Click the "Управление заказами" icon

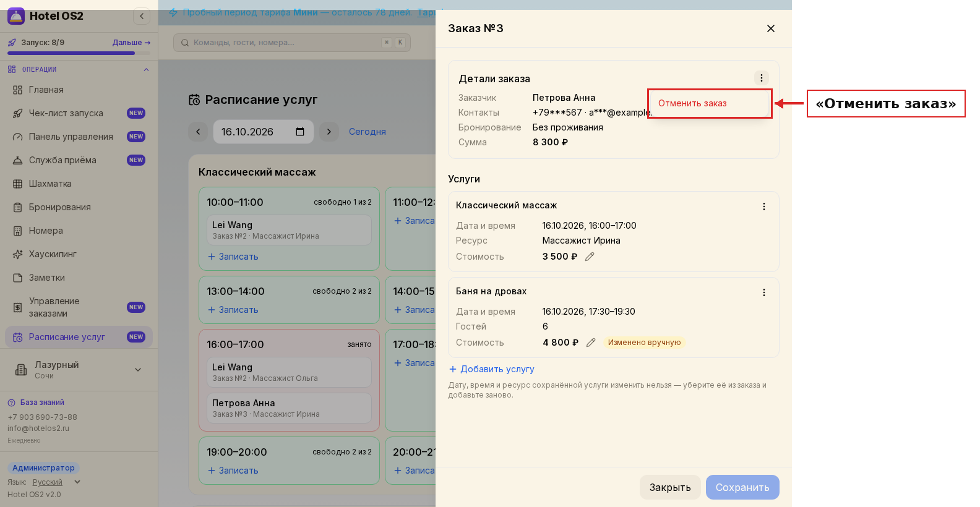pyautogui.click(x=18, y=307)
